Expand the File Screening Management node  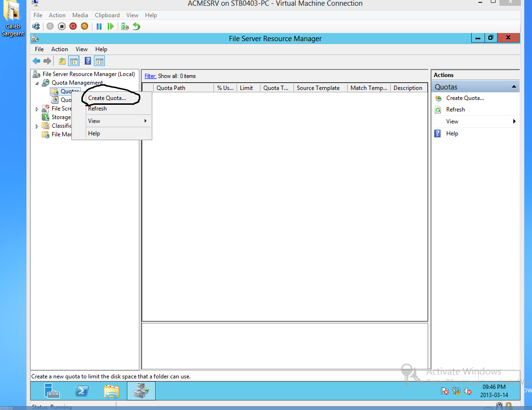tap(37, 109)
